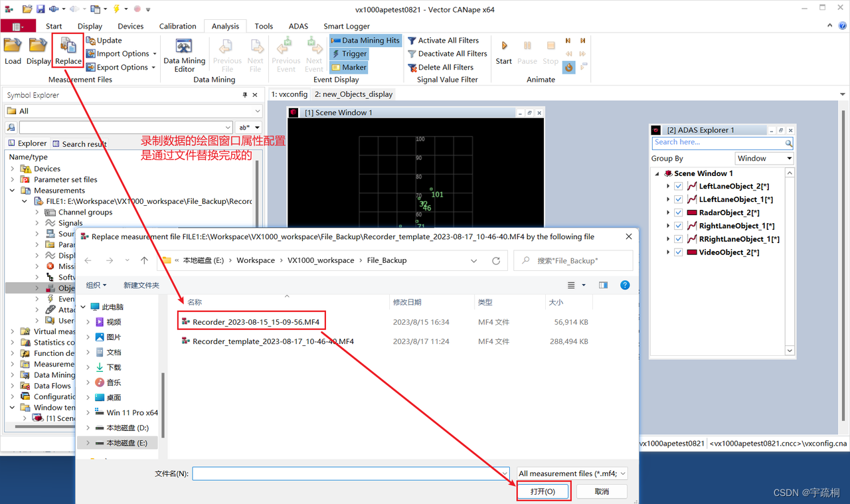Switch to the Devices ribbon tab
Image resolution: width=850 pixels, height=504 pixels.
pos(130,27)
